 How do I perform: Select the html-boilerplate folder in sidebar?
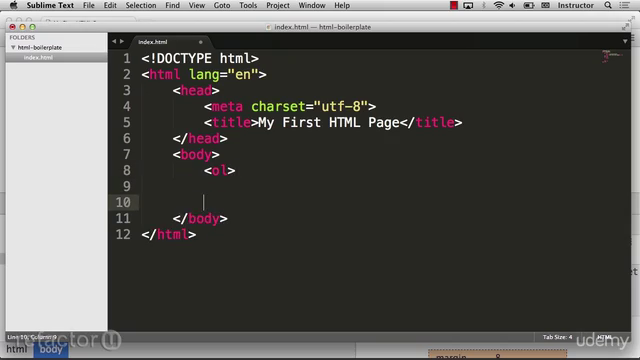(40, 47)
